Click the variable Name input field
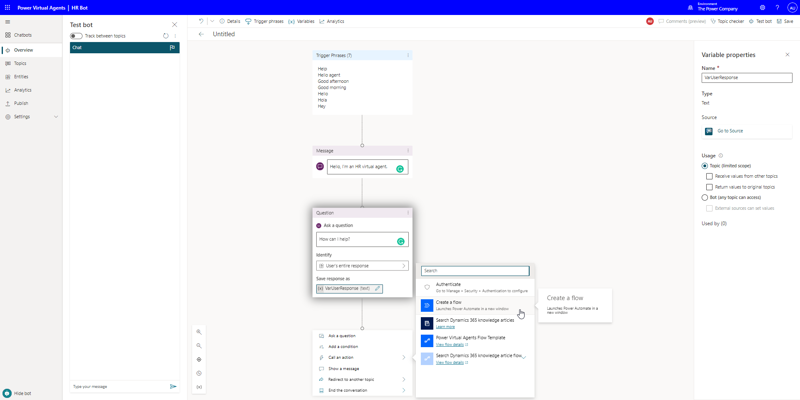 pyautogui.click(x=747, y=78)
